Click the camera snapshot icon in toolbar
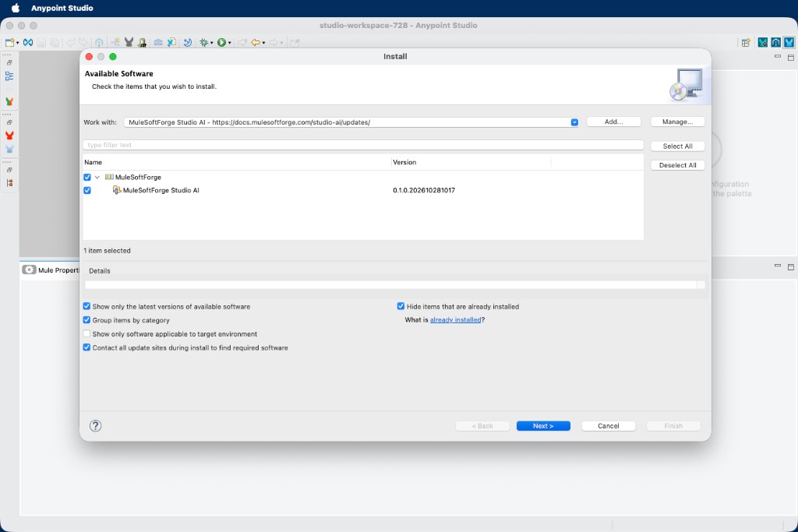Viewport: 798px width, 532px height. [x=158, y=43]
